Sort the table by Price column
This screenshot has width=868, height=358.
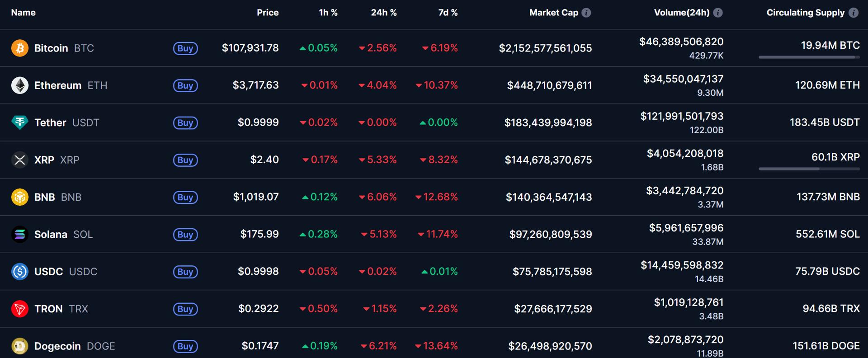(x=268, y=13)
